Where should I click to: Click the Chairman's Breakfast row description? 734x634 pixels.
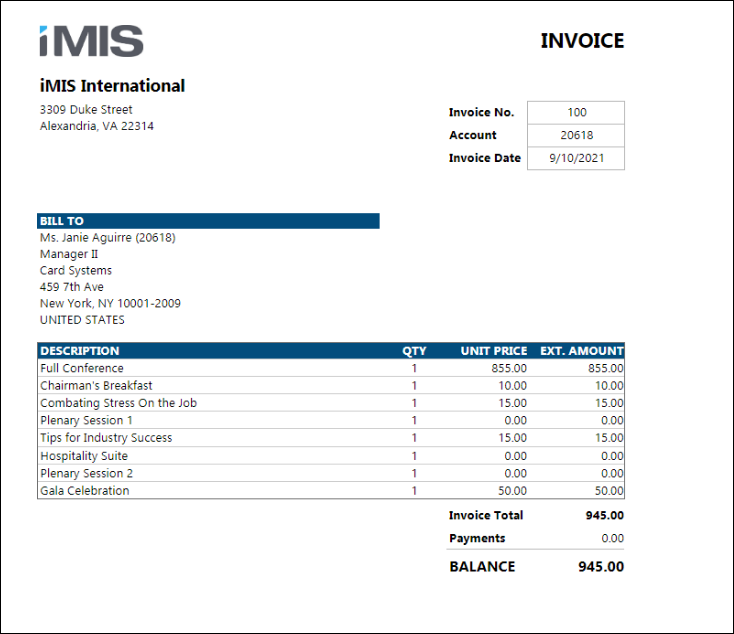[96, 385]
